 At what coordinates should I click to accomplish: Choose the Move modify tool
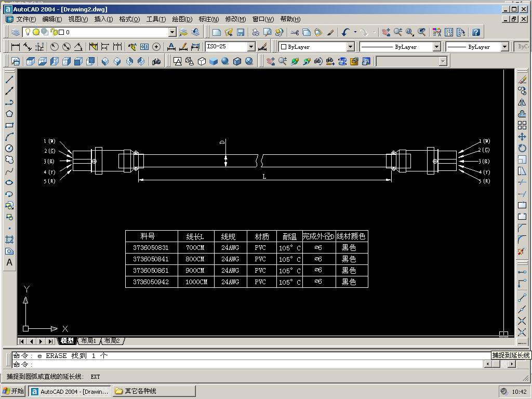(x=522, y=137)
